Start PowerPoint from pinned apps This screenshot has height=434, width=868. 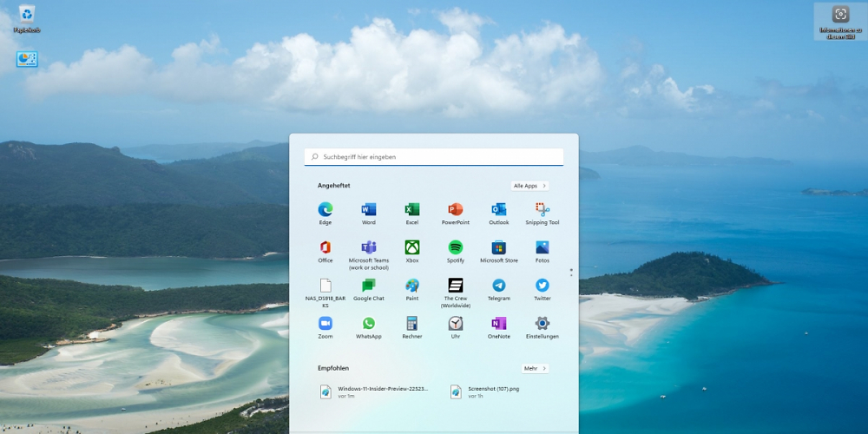click(x=455, y=214)
